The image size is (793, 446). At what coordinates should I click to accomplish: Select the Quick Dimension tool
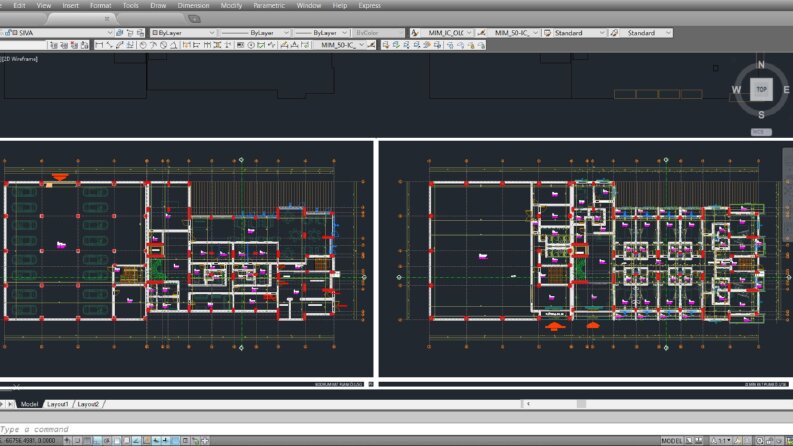pos(186,45)
